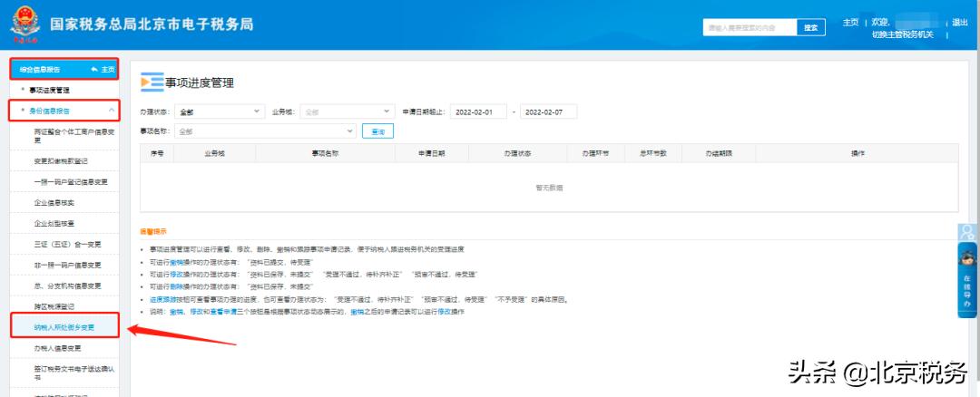Click the 查询 query button

pos(377,131)
